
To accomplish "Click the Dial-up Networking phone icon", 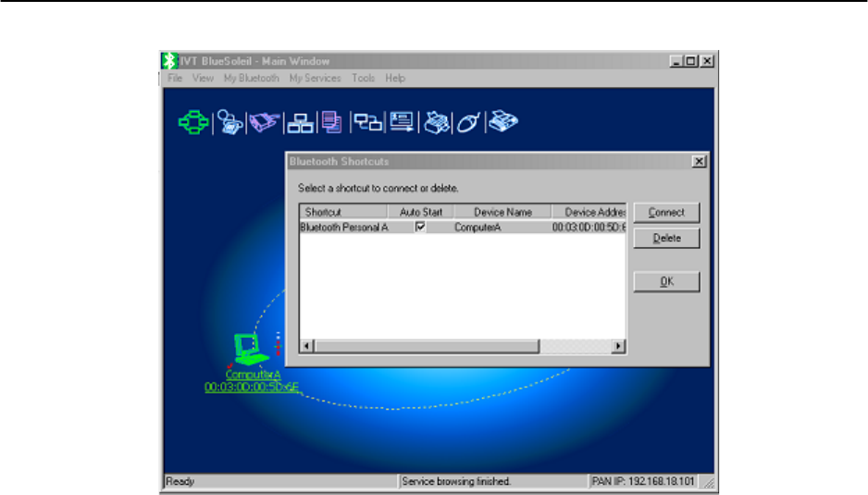I will tap(229, 122).
